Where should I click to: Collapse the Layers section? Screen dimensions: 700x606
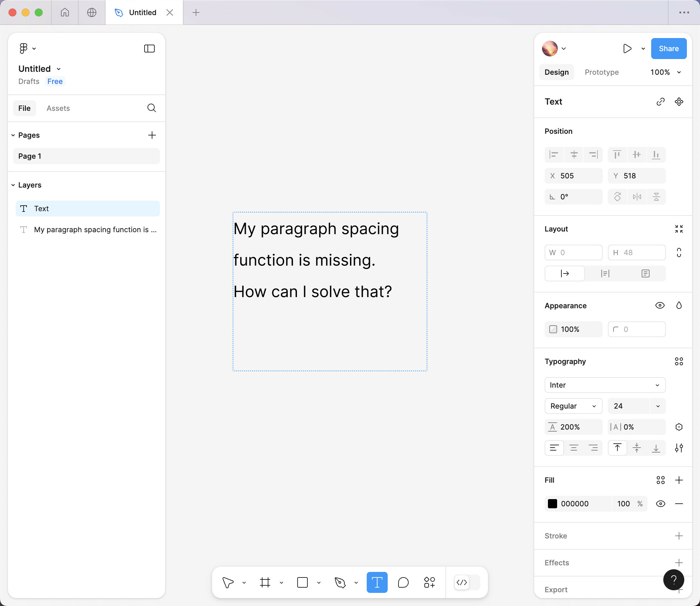[x=13, y=185]
